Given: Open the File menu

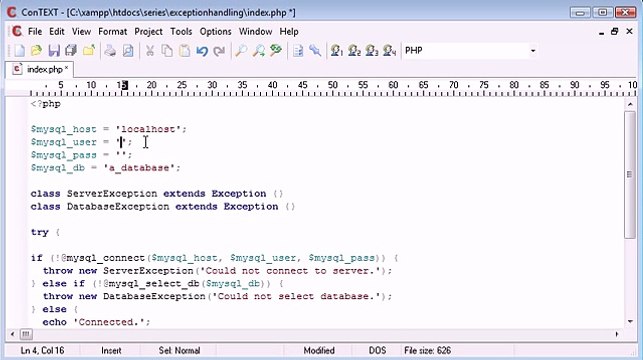Looking at the screenshot, I should (35, 32).
